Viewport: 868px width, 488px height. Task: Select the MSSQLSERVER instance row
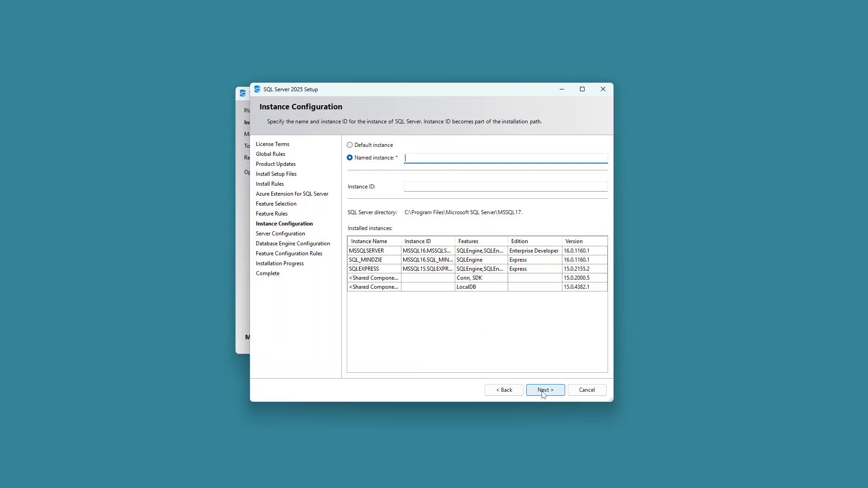(477, 251)
